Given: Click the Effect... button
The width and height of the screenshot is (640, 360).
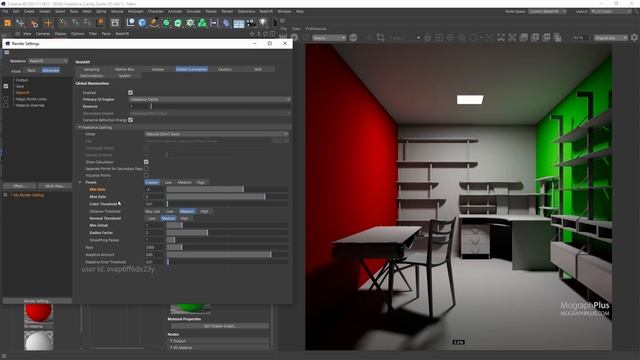Looking at the screenshot, I should 19,186.
